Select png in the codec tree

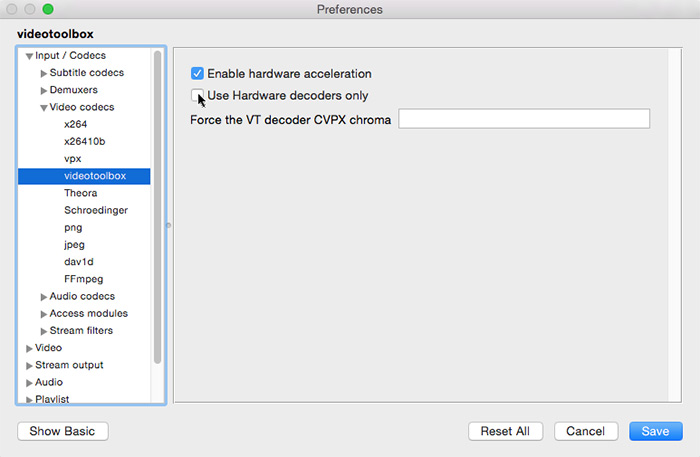tap(73, 228)
